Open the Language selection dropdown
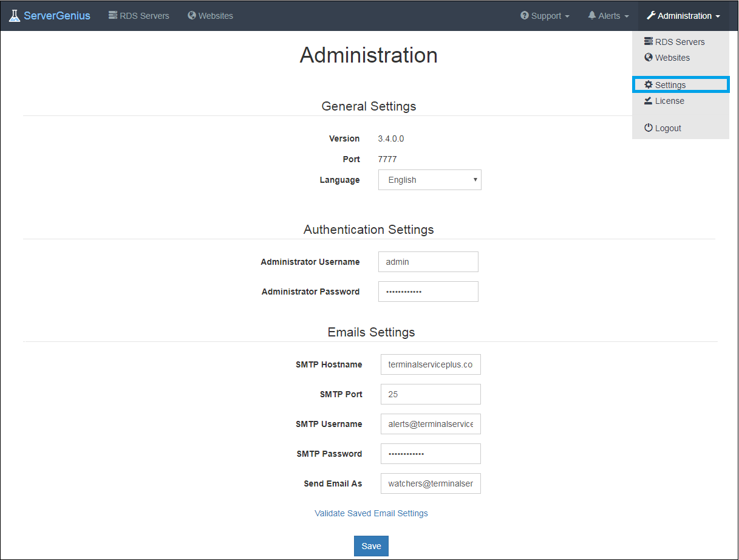739x560 pixels. click(429, 180)
